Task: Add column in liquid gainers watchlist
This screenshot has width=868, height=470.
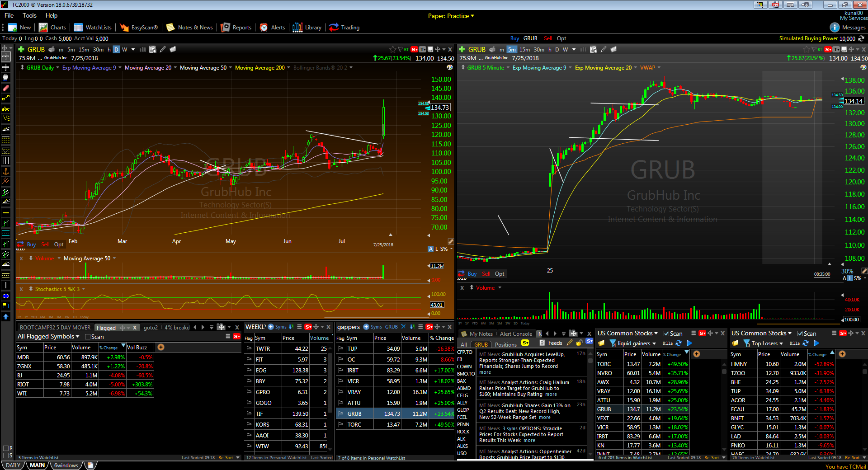Action: click(697, 354)
